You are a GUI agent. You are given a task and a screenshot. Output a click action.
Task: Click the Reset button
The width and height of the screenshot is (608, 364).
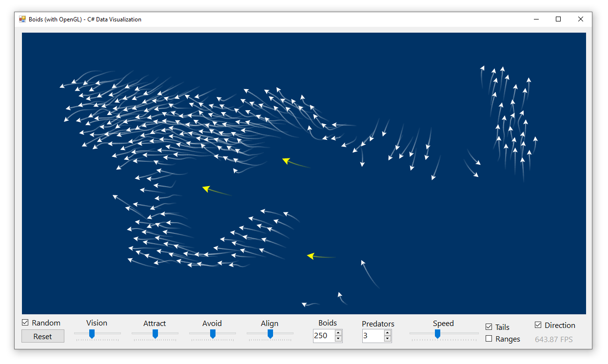tap(43, 336)
